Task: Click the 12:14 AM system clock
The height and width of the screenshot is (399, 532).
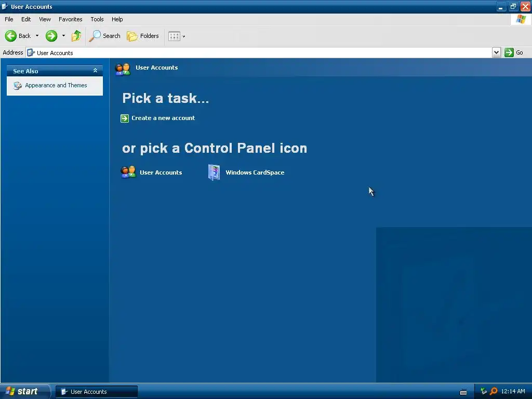Action: 513,391
